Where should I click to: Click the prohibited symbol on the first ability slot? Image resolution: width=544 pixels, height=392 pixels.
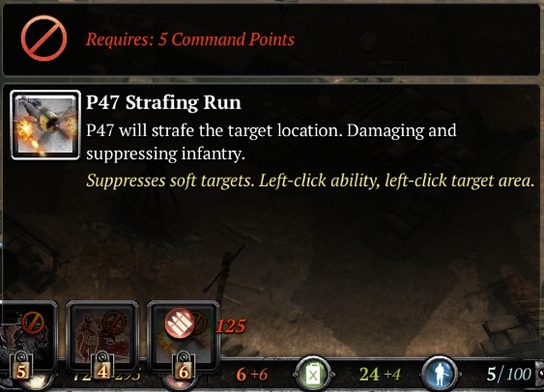coord(33,322)
